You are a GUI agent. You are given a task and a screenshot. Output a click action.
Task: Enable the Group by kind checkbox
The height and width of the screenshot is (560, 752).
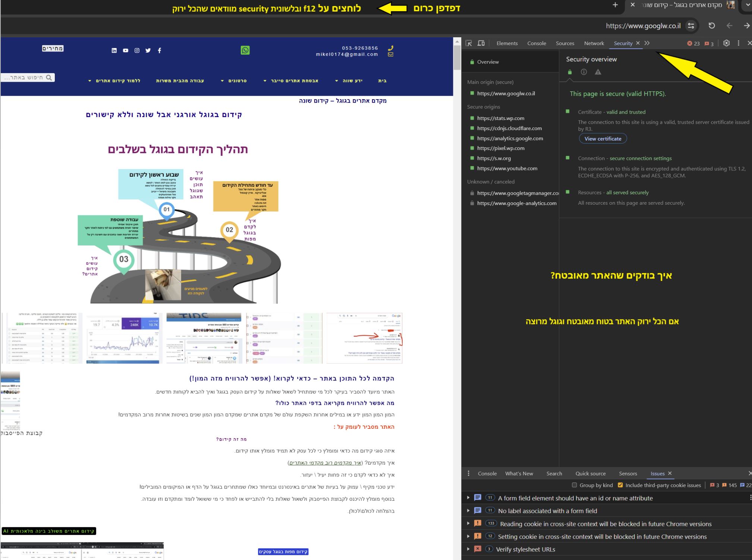(x=574, y=485)
